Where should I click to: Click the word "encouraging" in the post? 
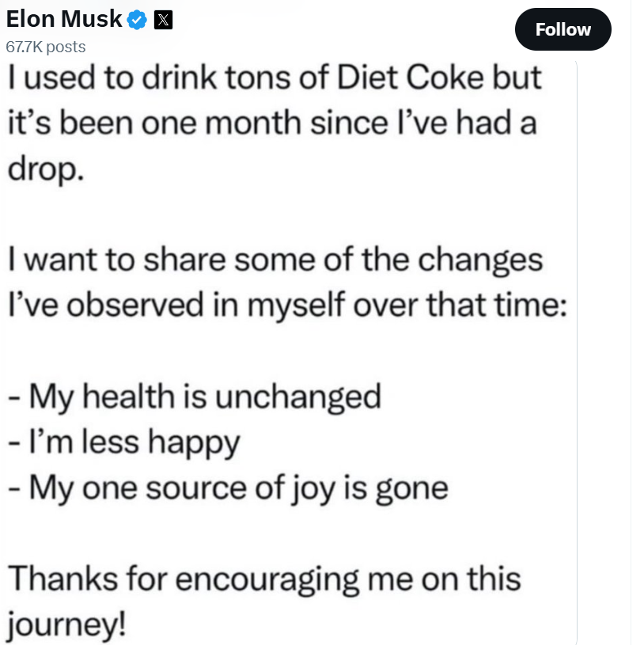(267, 580)
